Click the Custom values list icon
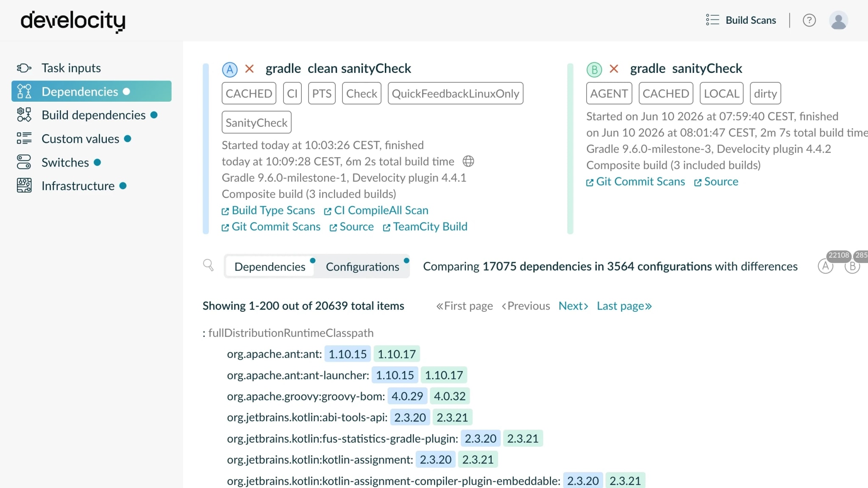The width and height of the screenshot is (868, 488). [24, 139]
